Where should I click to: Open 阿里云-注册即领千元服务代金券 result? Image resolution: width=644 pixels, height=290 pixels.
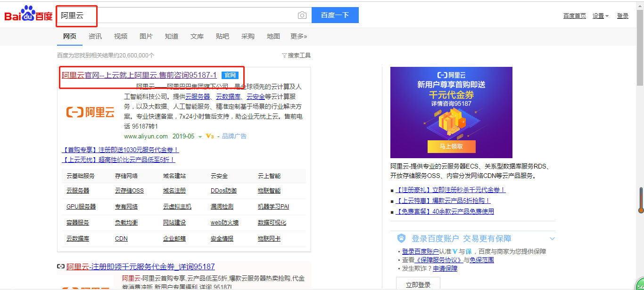(140, 266)
